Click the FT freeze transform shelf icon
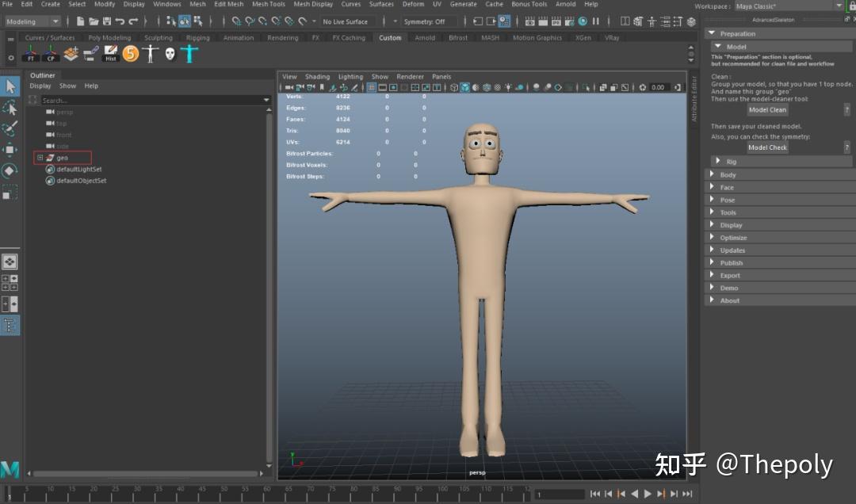 (x=31, y=54)
